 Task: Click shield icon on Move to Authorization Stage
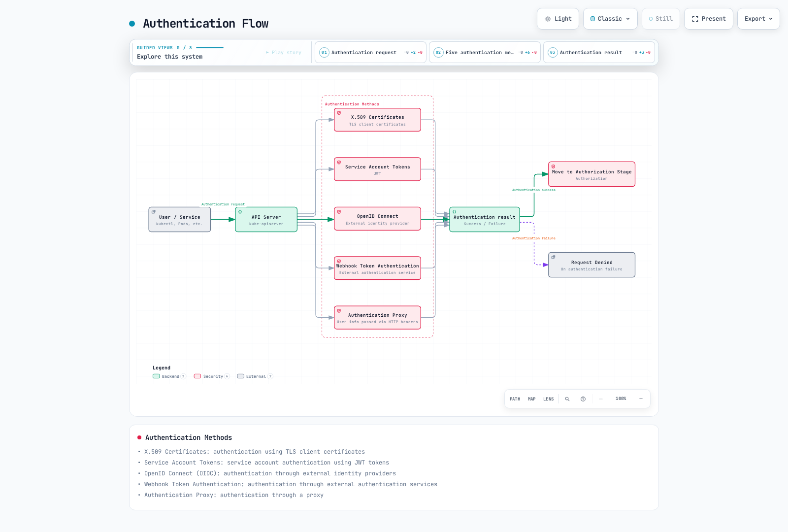[x=553, y=166]
